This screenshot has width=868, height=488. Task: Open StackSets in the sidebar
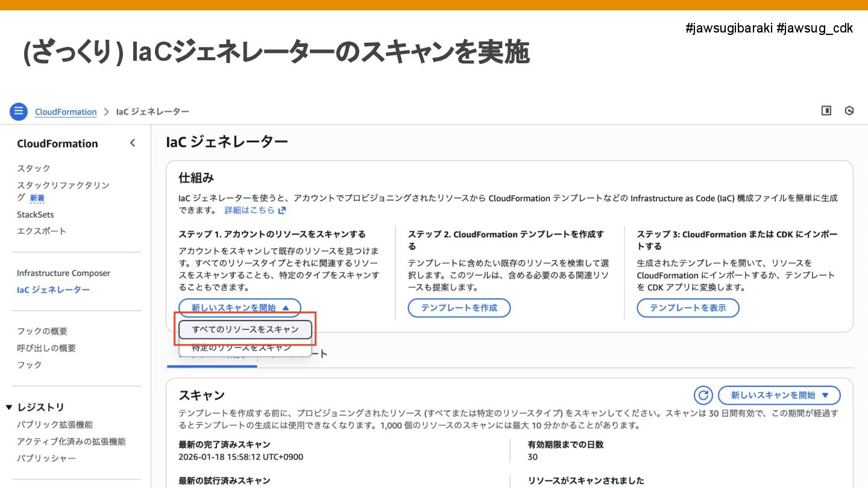tap(36, 214)
